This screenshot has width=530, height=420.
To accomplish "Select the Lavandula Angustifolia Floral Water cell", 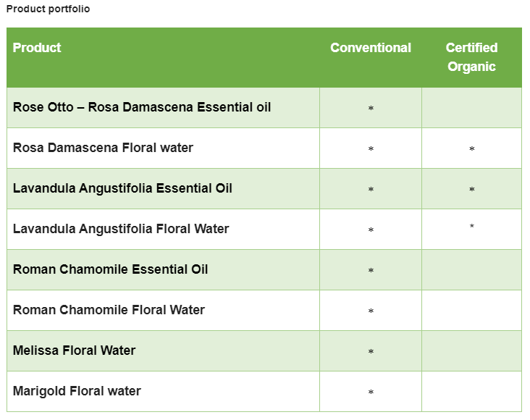I will [121, 229].
